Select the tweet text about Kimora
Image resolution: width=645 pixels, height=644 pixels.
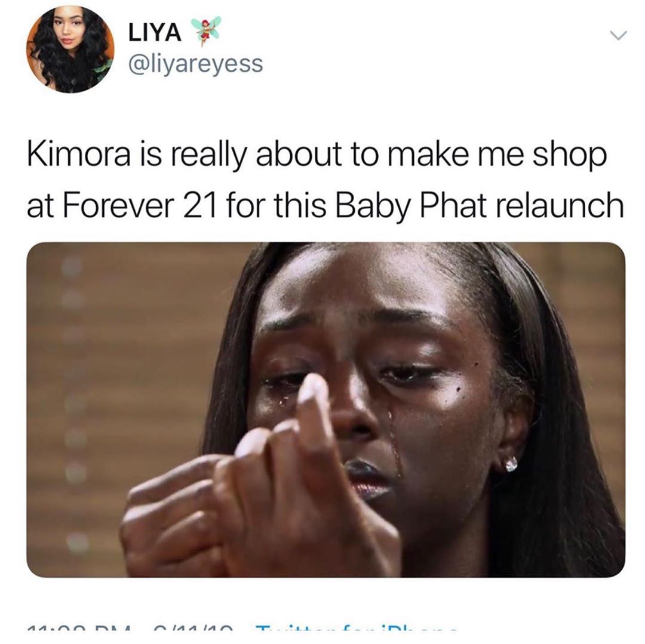325,180
